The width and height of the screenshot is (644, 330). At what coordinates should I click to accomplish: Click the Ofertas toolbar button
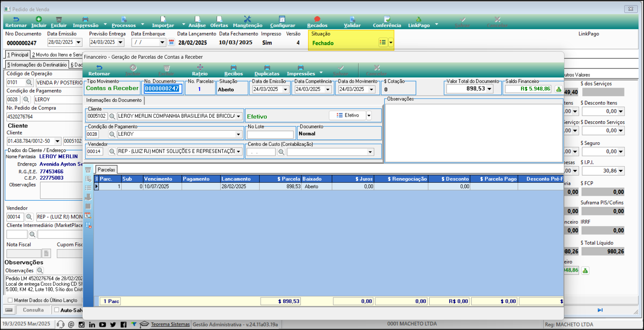pyautogui.click(x=219, y=22)
